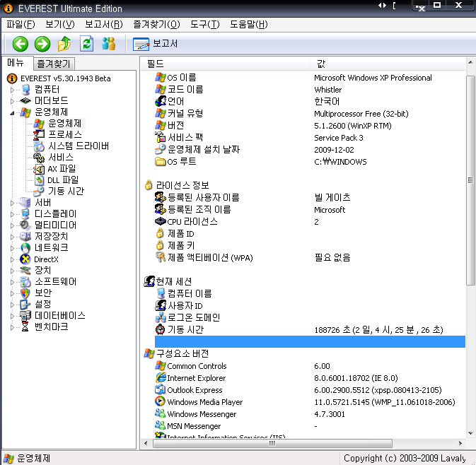Click the 소프트웨어 icon in tree

pos(25,282)
